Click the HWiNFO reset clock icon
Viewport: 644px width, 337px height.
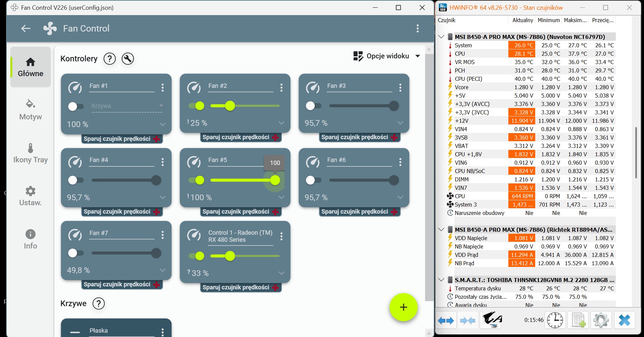click(555, 320)
